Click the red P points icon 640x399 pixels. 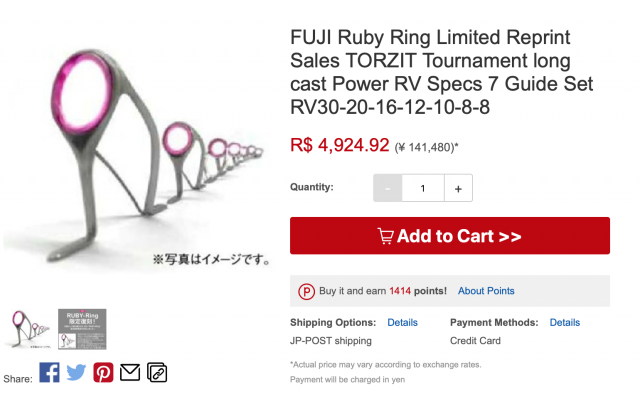(307, 291)
